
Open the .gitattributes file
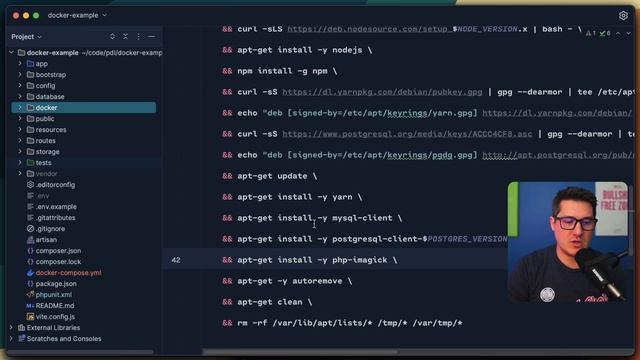click(55, 218)
